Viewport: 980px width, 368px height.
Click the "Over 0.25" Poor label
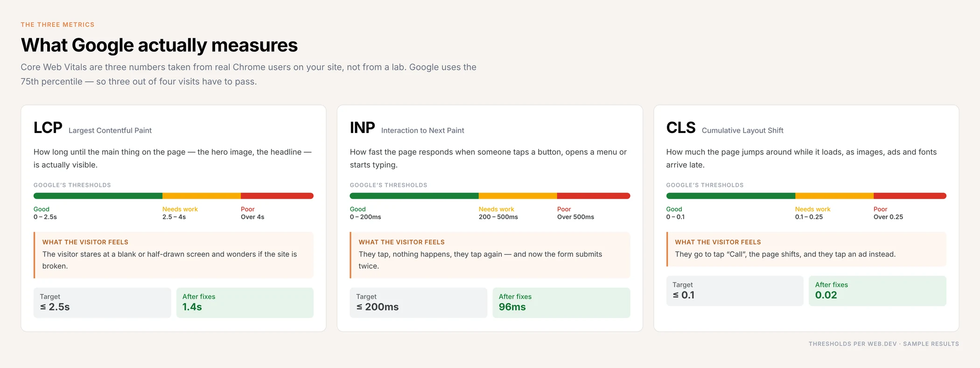pos(889,217)
